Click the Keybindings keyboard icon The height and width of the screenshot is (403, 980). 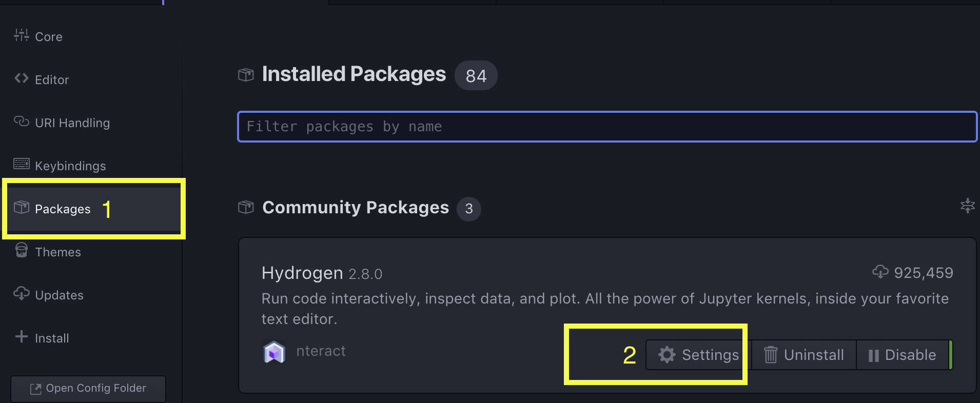[x=21, y=164]
